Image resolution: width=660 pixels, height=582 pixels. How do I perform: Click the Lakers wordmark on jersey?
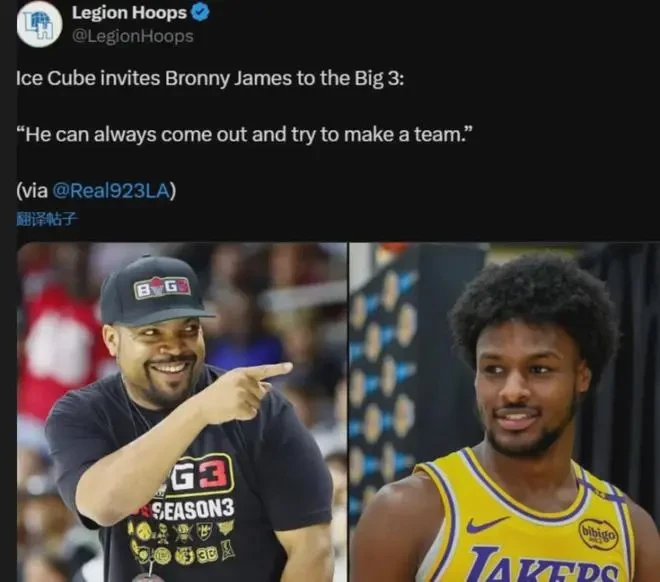pos(545,564)
